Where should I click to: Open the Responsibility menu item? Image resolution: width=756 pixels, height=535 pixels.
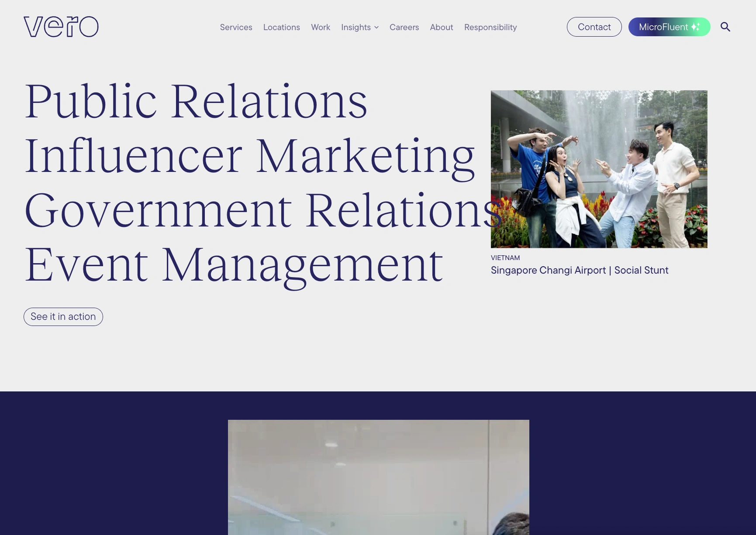490,27
